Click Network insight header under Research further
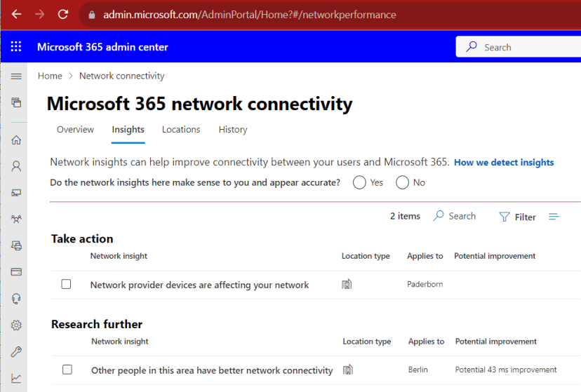The image size is (581, 392). 120,342
